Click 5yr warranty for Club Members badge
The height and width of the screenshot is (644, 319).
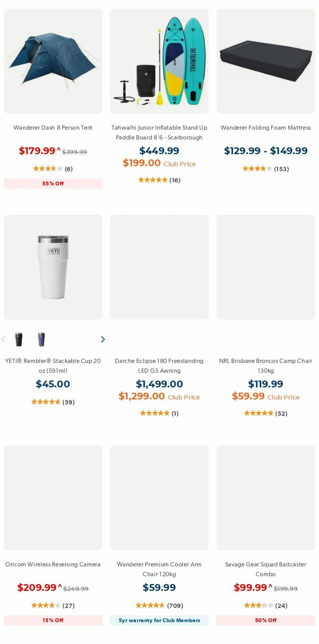tap(159, 620)
